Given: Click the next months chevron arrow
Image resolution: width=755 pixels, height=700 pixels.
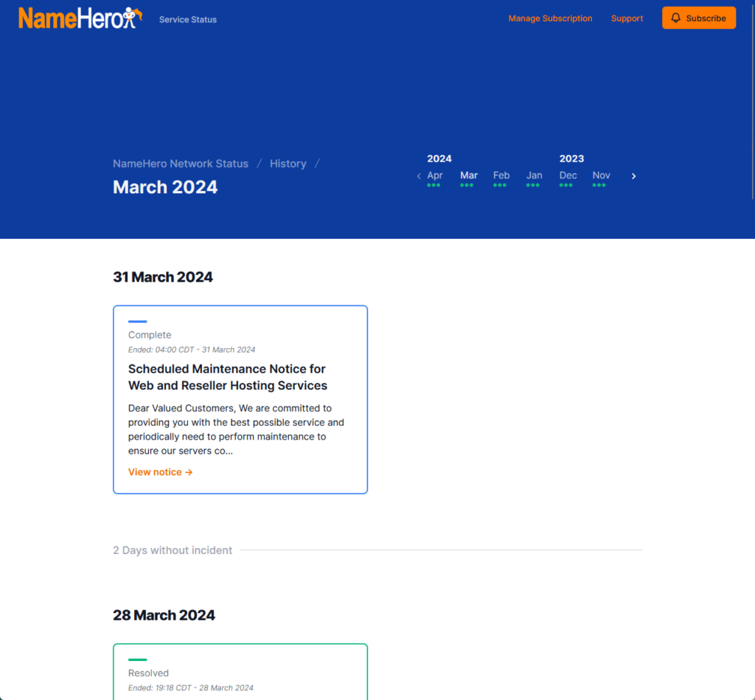Looking at the screenshot, I should tap(633, 176).
